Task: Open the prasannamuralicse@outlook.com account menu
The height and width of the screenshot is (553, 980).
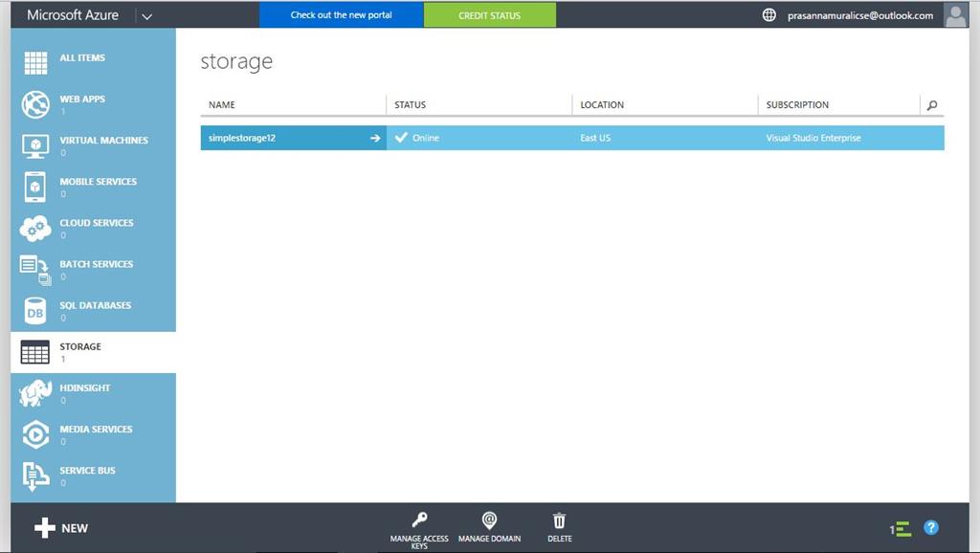Action: point(860,15)
